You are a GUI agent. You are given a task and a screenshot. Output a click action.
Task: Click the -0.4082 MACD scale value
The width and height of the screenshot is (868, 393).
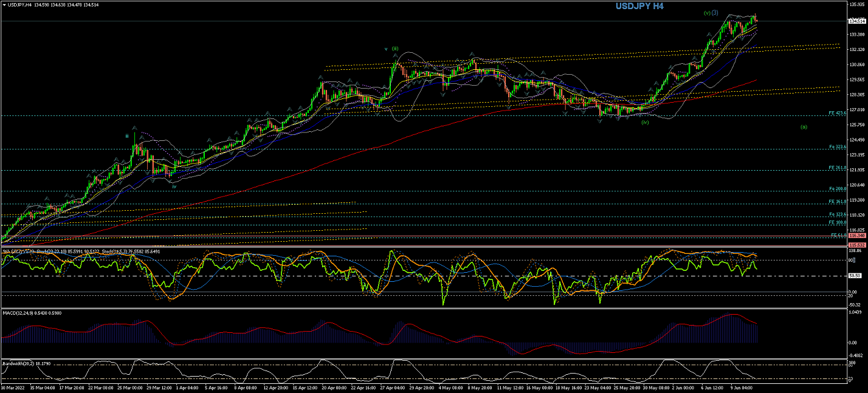tap(856, 355)
